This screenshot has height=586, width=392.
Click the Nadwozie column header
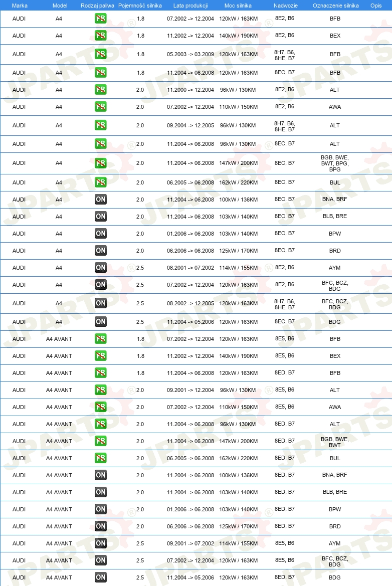[x=286, y=6]
